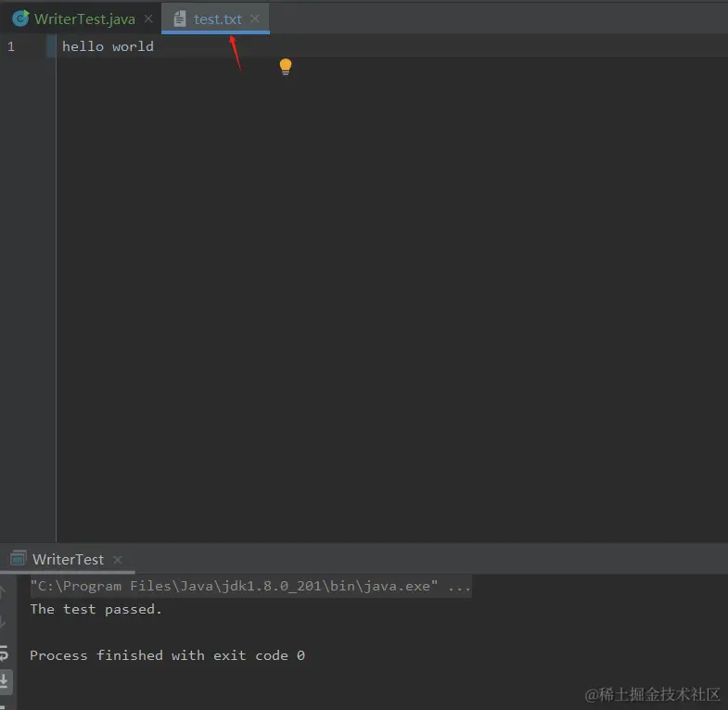Click the WriterTest run configuration icon

[19, 558]
